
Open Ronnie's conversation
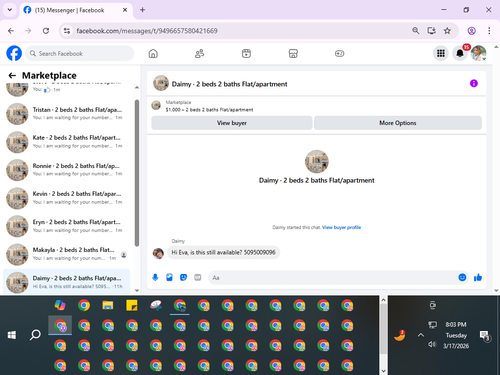pyautogui.click(x=67, y=170)
